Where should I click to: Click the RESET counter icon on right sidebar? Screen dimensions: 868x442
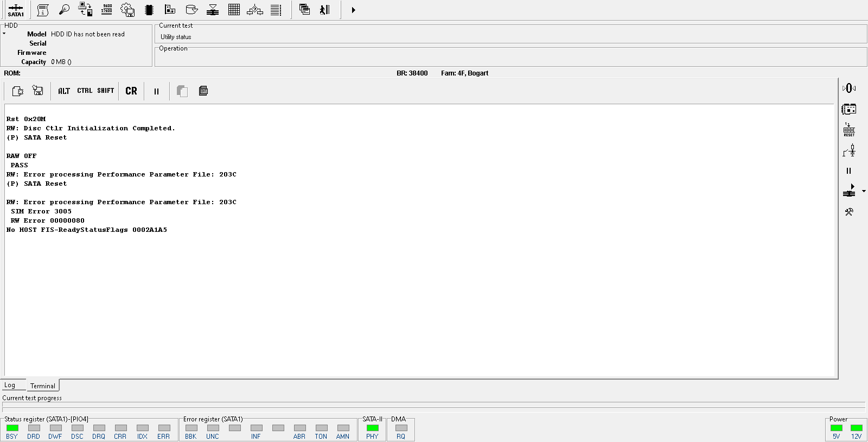[x=849, y=130]
